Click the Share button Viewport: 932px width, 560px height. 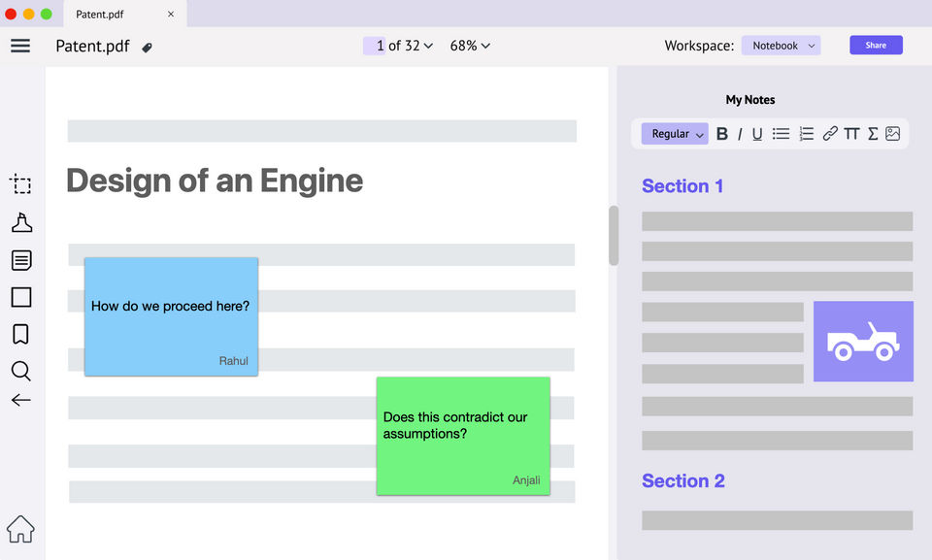tap(876, 46)
